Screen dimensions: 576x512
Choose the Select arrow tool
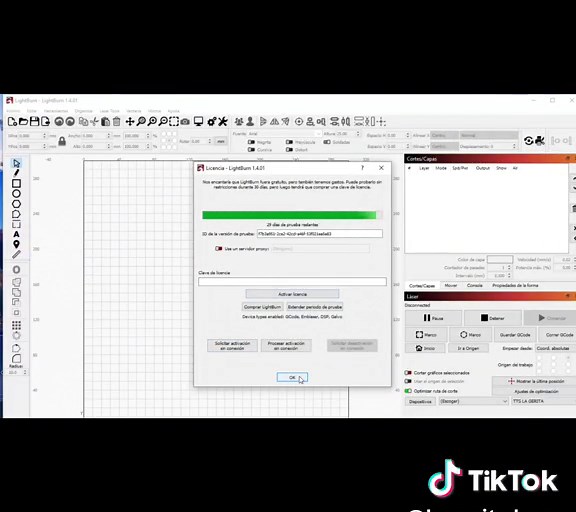point(16,163)
